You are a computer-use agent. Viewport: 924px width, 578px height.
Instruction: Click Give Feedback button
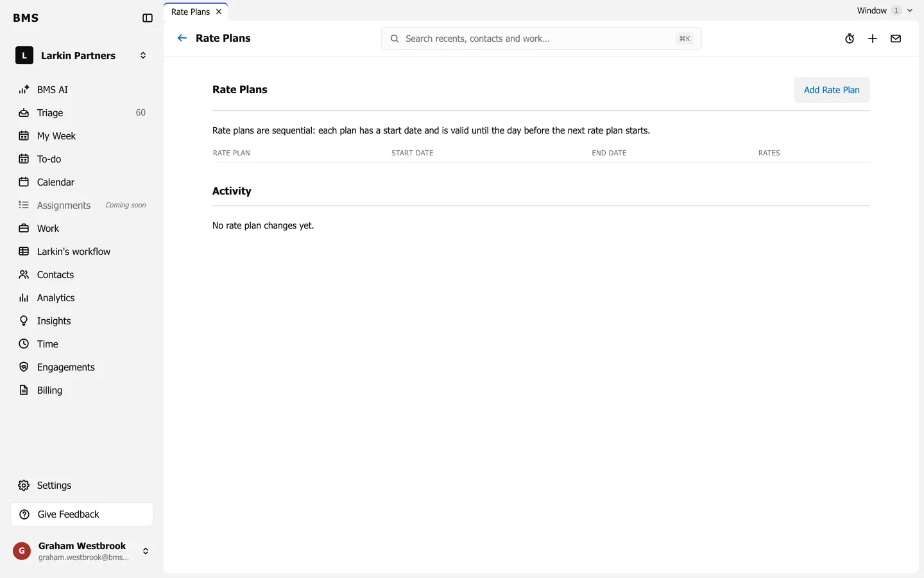click(x=82, y=514)
